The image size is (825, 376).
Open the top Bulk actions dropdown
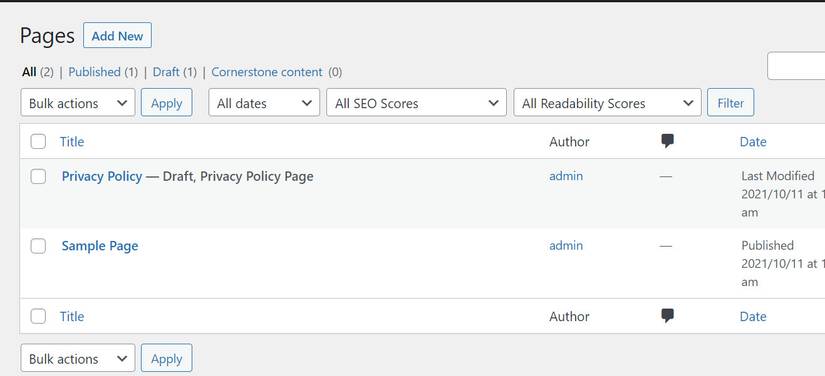click(78, 103)
